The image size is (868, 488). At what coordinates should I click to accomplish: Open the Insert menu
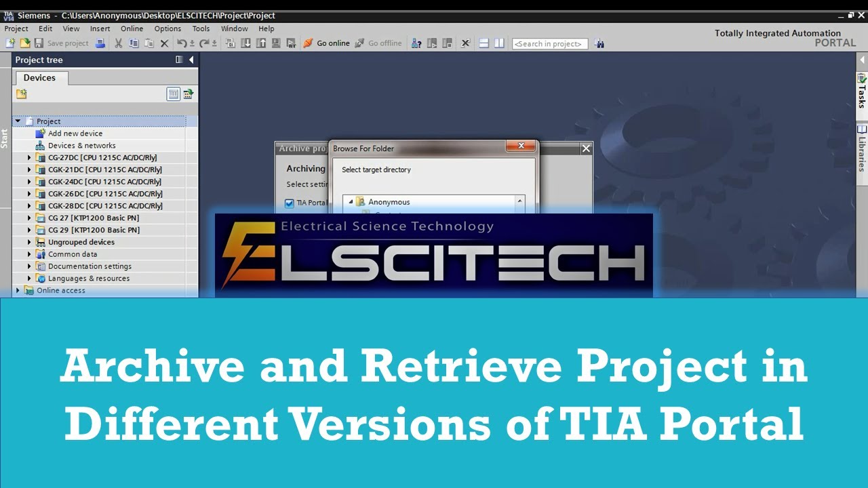tap(100, 28)
